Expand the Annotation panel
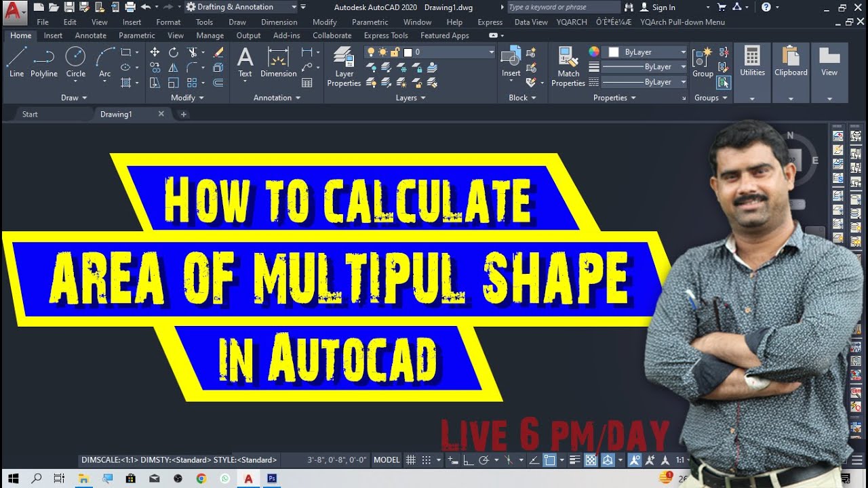868x488 pixels. point(277,98)
